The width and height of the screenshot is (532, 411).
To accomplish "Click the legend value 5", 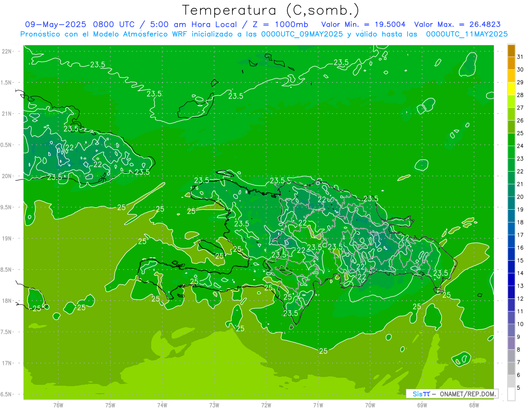I will (x=519, y=388).
